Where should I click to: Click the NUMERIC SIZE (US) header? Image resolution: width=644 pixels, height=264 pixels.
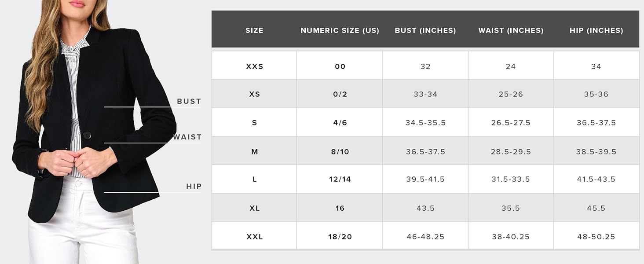(340, 30)
